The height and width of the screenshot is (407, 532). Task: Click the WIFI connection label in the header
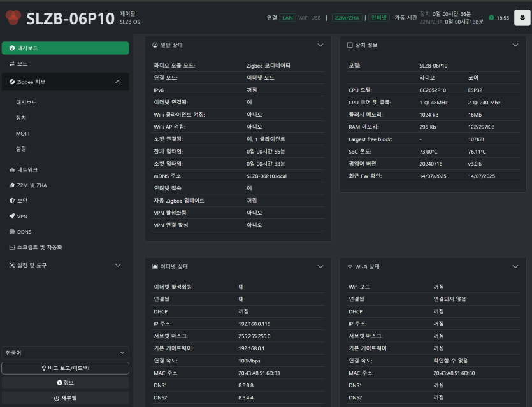coord(303,18)
